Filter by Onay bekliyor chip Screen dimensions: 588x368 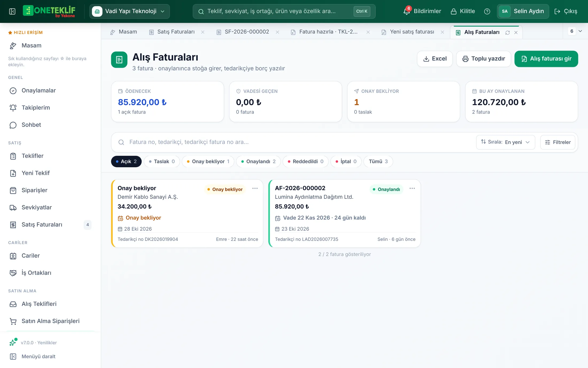208,161
